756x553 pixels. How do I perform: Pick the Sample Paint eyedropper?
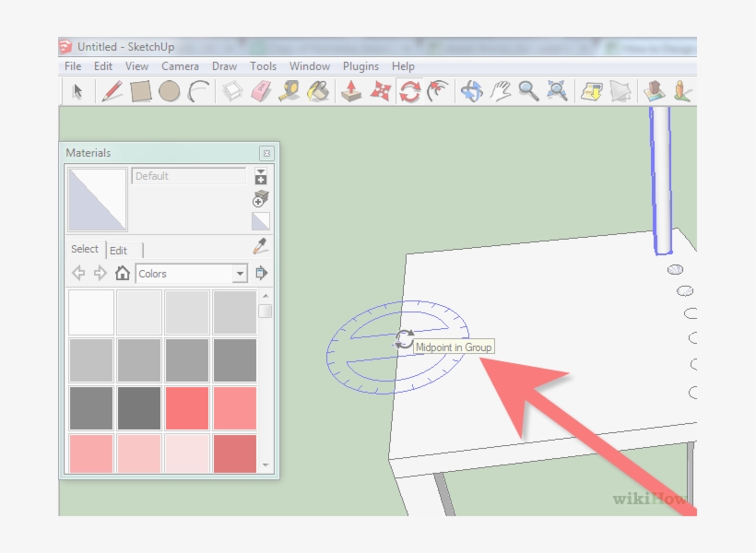click(x=260, y=246)
